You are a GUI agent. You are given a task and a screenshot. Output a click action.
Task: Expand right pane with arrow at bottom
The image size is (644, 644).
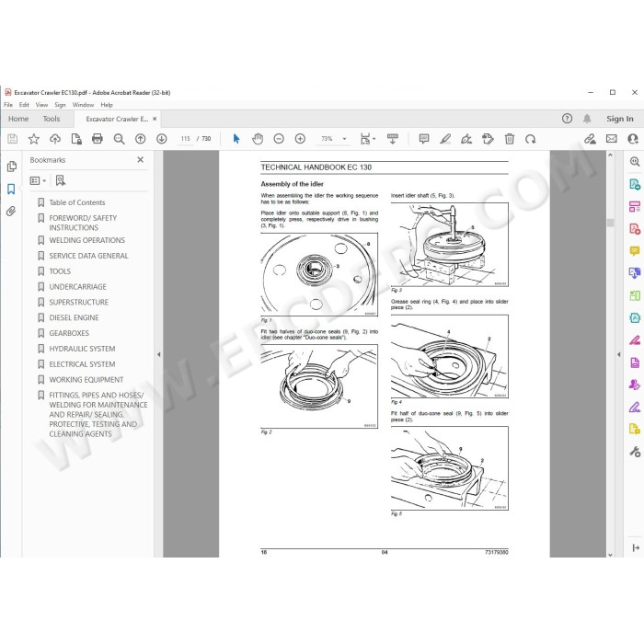click(636, 547)
